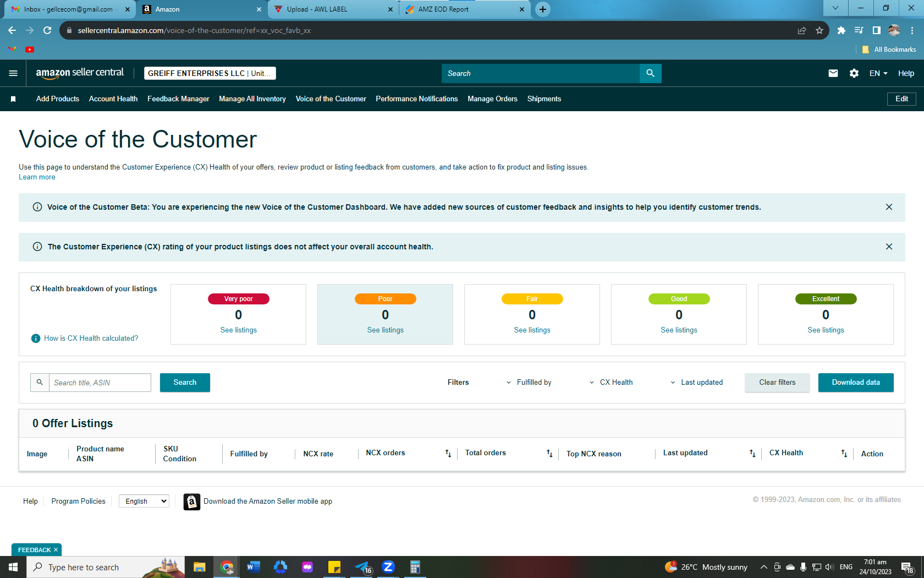The height and width of the screenshot is (578, 924).
Task: Open Manage All Inventory in navigation
Action: click(x=252, y=99)
